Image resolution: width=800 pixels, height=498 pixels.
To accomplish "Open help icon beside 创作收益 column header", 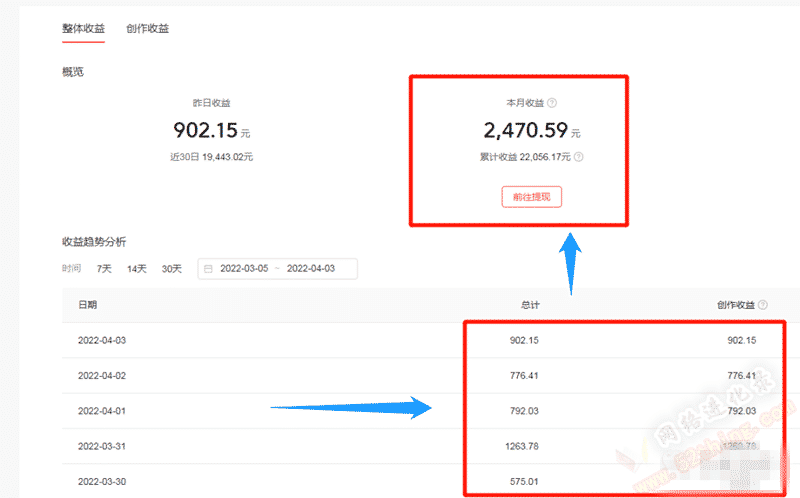I will [x=763, y=305].
